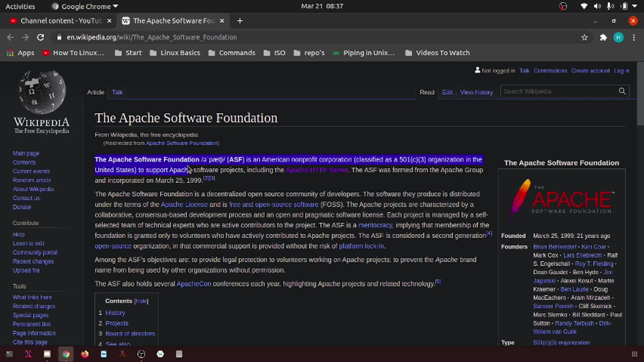Open Recent changes in sidebar
This screenshot has height=362, width=644.
coord(33,261)
